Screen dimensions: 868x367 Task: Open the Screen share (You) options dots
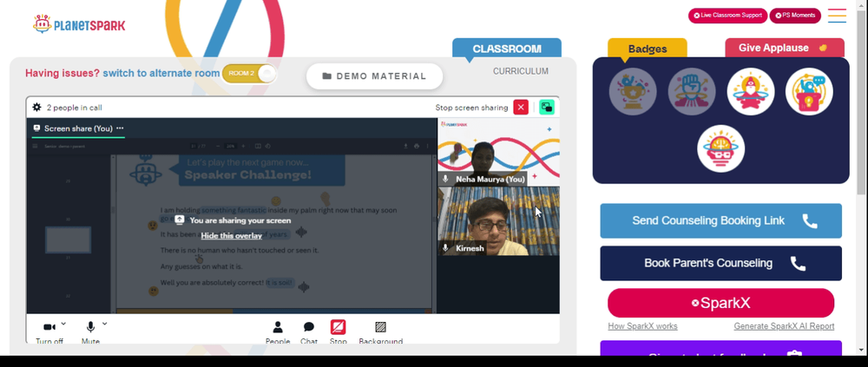[x=120, y=128]
